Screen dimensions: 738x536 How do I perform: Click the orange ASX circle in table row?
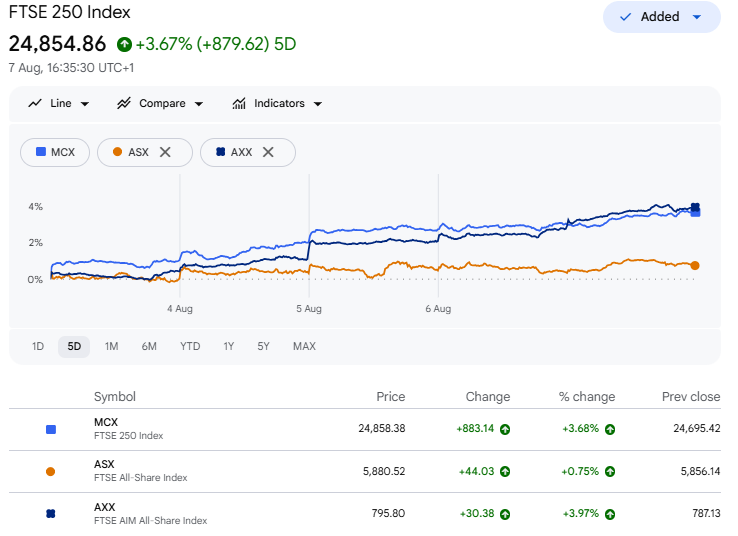click(x=50, y=472)
